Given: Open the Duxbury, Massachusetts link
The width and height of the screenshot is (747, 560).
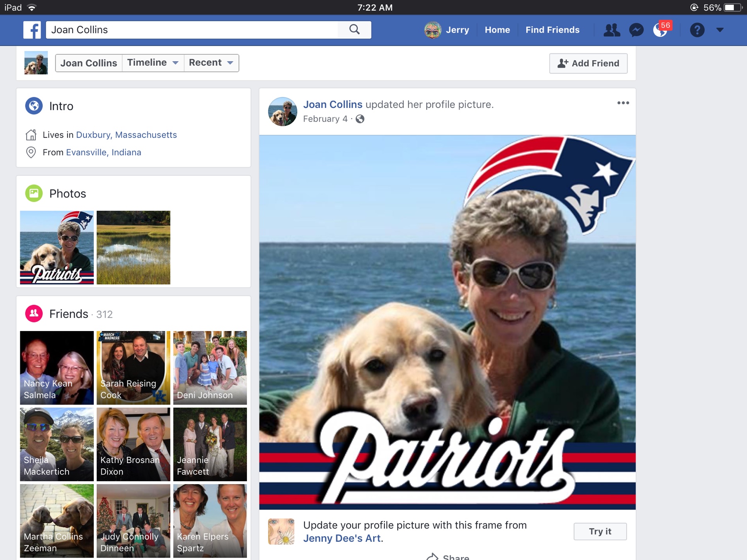Looking at the screenshot, I should coord(126,135).
